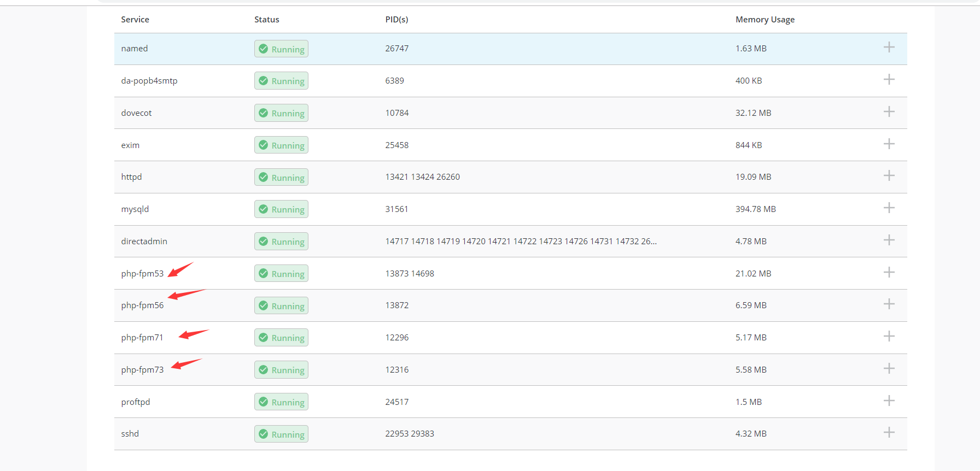The height and width of the screenshot is (471, 980).
Task: Select the php-fpm71 service name
Action: point(142,338)
